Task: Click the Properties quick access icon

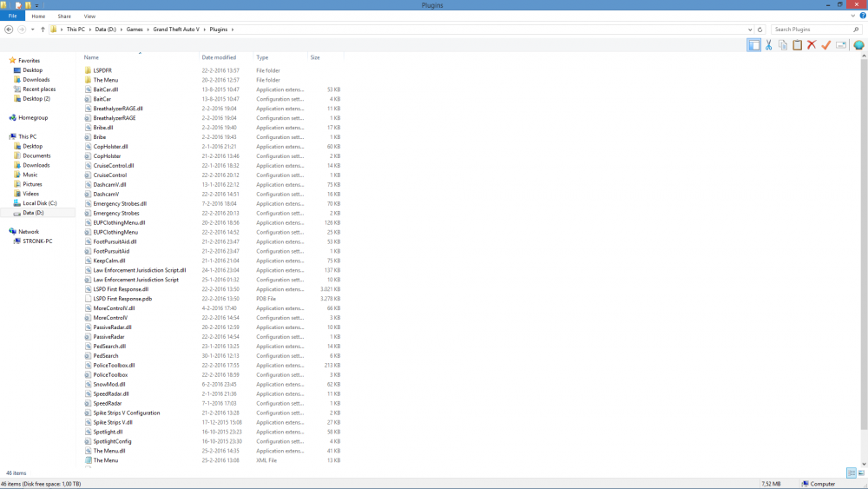Action: tap(18, 5)
